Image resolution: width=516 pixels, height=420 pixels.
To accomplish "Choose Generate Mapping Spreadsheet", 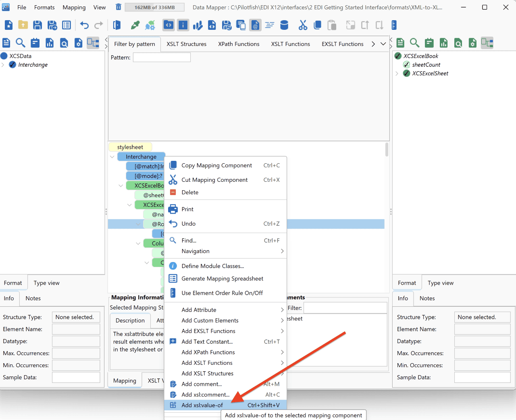I will tap(226, 279).
